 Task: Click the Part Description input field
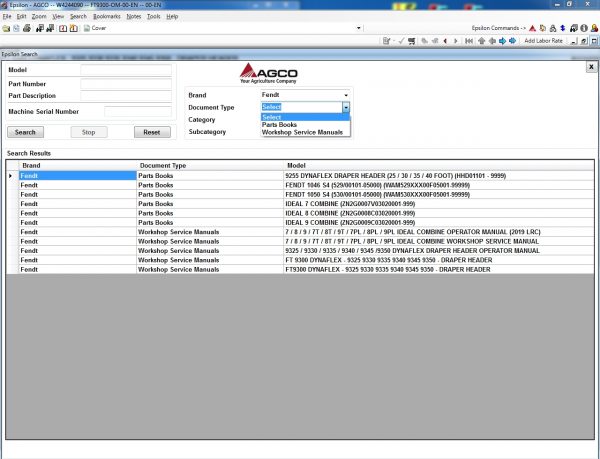126,96
